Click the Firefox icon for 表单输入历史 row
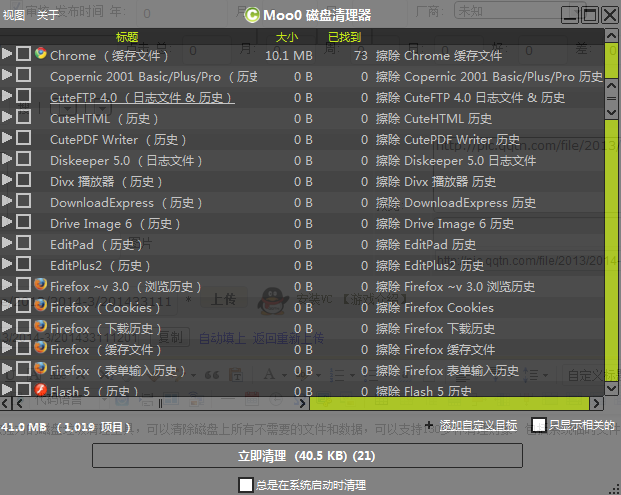 point(40,369)
